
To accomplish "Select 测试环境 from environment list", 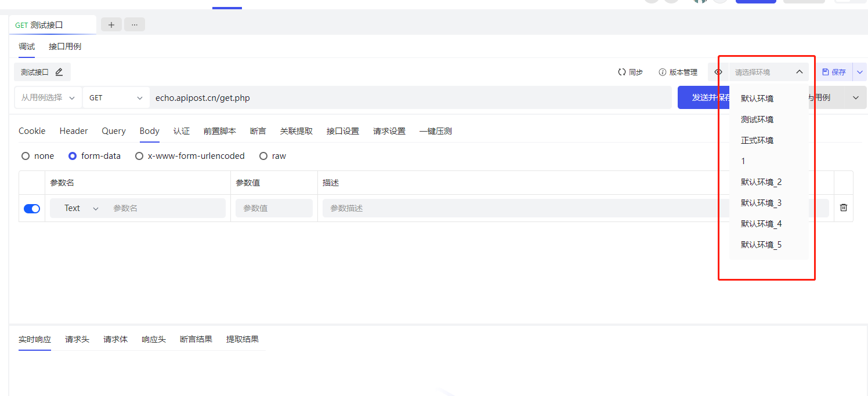I will 757,119.
